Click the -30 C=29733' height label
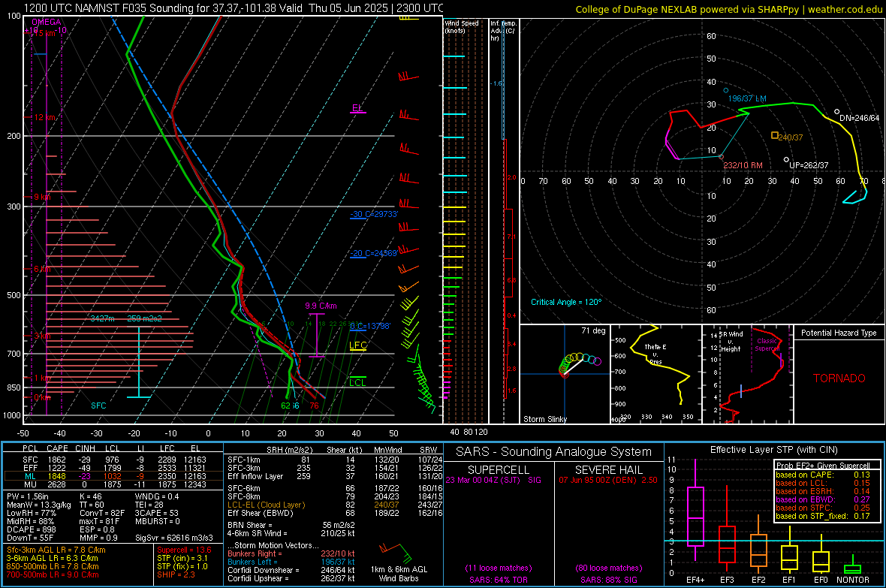 (374, 214)
